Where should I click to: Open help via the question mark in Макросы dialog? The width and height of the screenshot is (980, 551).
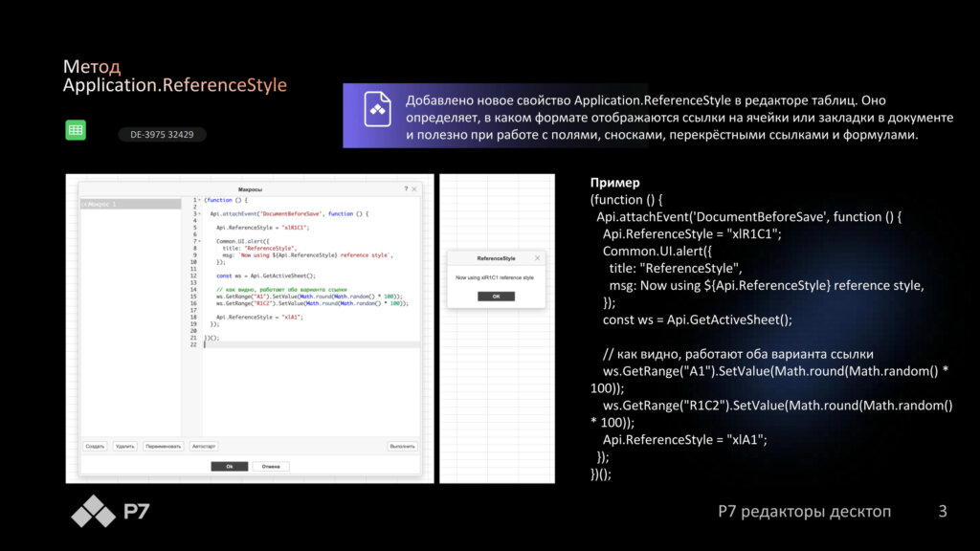[x=406, y=189]
